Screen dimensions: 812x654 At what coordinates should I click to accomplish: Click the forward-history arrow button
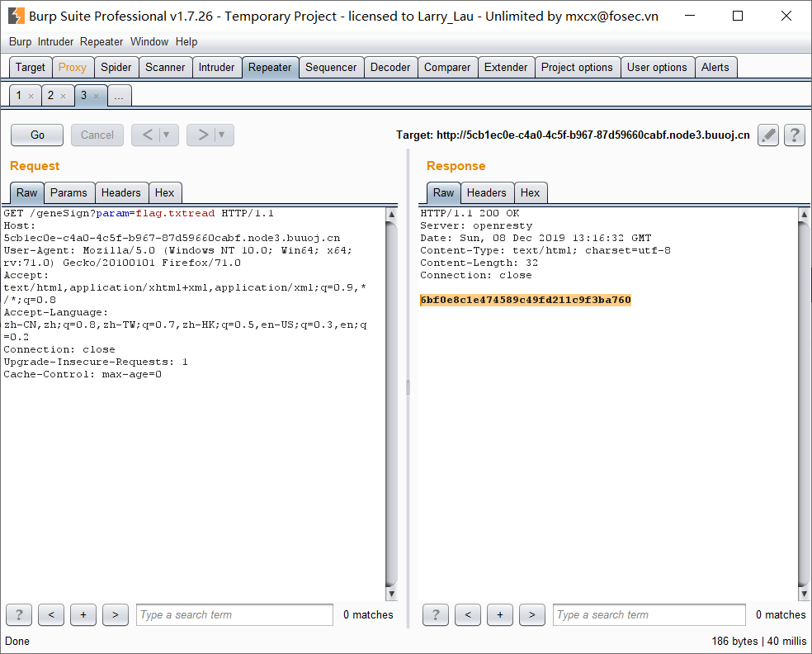pyautogui.click(x=203, y=135)
